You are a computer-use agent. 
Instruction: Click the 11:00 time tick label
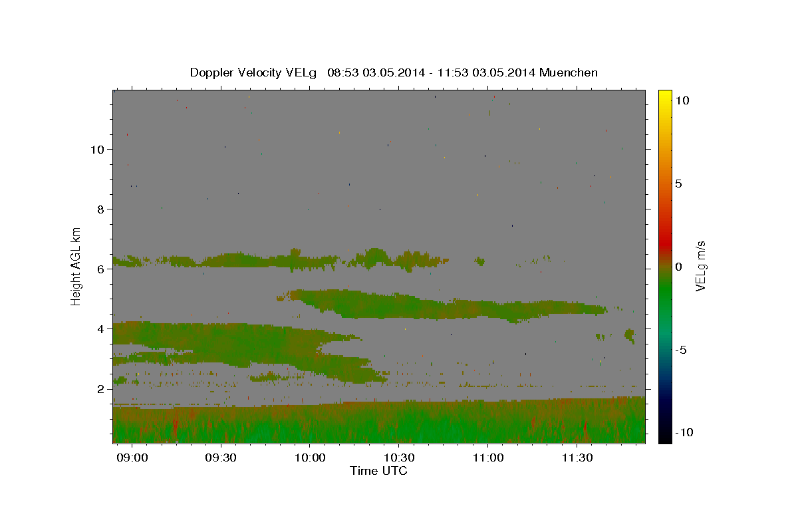point(487,458)
